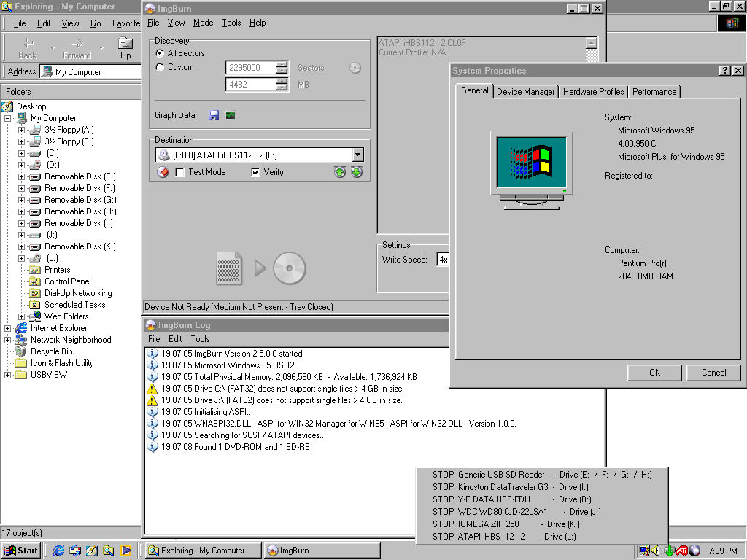Select Dial-Up Networking in folder tree

(78, 293)
